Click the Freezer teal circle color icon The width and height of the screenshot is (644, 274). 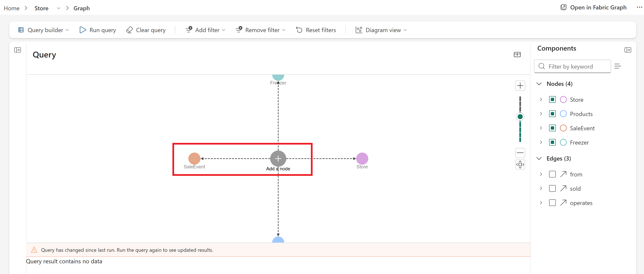click(x=563, y=142)
